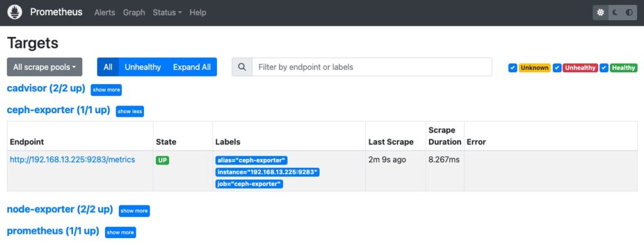
Task: Show only Unhealthy targets
Action: click(x=143, y=67)
